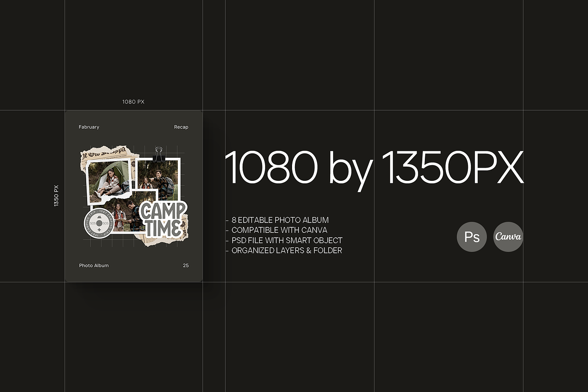Click the CAMP TIME sticker
This screenshot has width=588, height=392.
(x=163, y=219)
